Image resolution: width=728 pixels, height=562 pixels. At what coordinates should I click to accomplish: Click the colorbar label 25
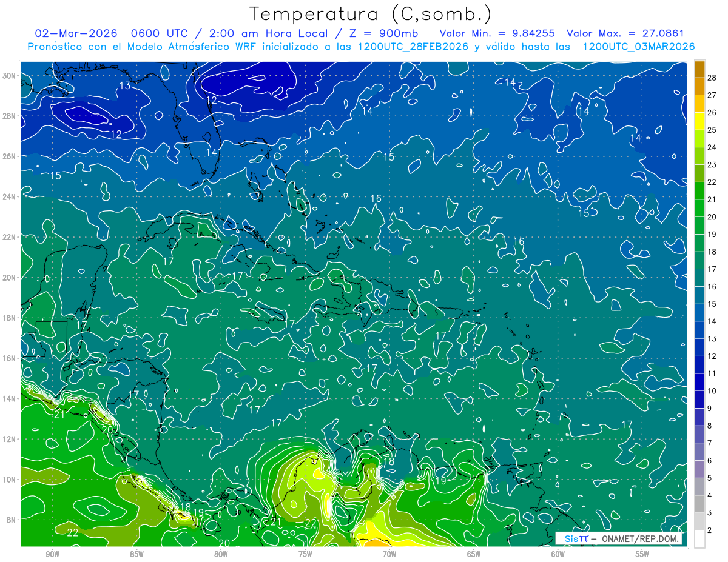[x=712, y=130]
